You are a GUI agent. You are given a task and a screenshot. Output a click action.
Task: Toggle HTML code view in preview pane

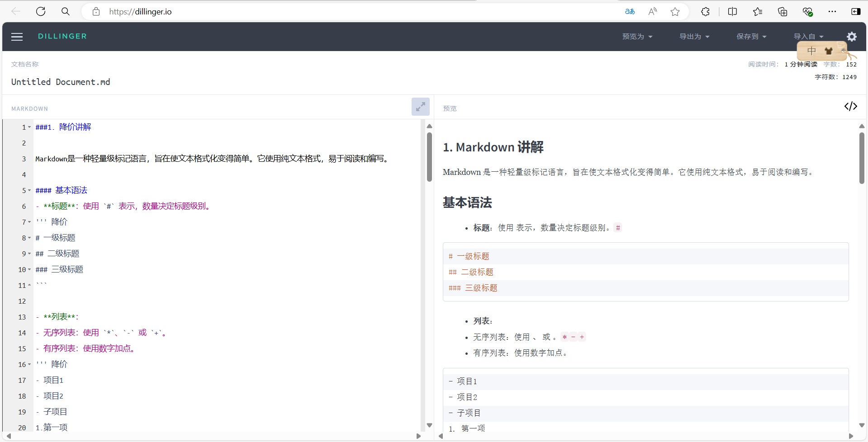pos(851,106)
